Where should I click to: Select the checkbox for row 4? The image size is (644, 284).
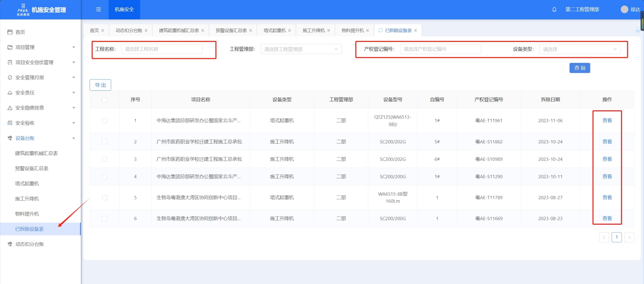(x=105, y=176)
